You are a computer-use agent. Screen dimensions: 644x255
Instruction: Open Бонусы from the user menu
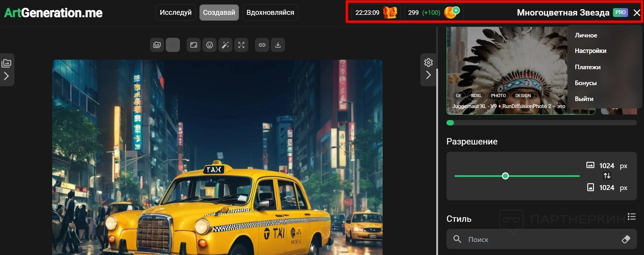(585, 83)
